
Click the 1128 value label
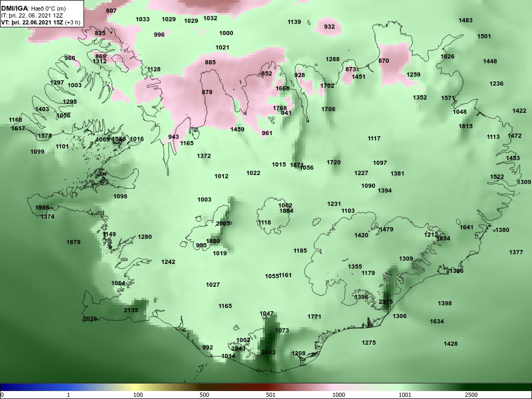click(x=154, y=69)
